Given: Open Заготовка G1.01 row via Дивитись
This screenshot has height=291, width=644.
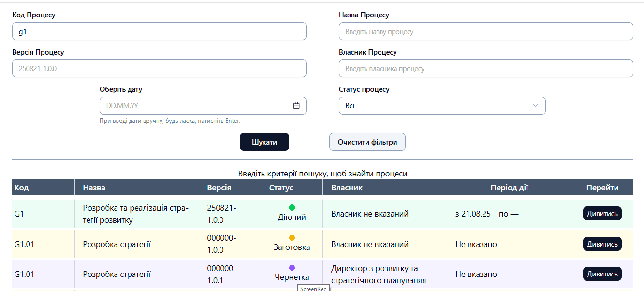Looking at the screenshot, I should [x=602, y=244].
